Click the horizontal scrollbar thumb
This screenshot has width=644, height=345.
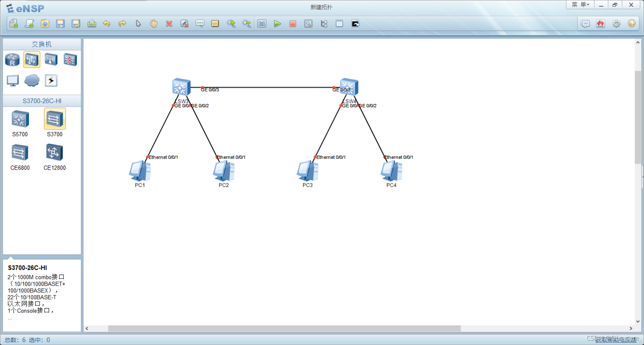pyautogui.click(x=284, y=329)
